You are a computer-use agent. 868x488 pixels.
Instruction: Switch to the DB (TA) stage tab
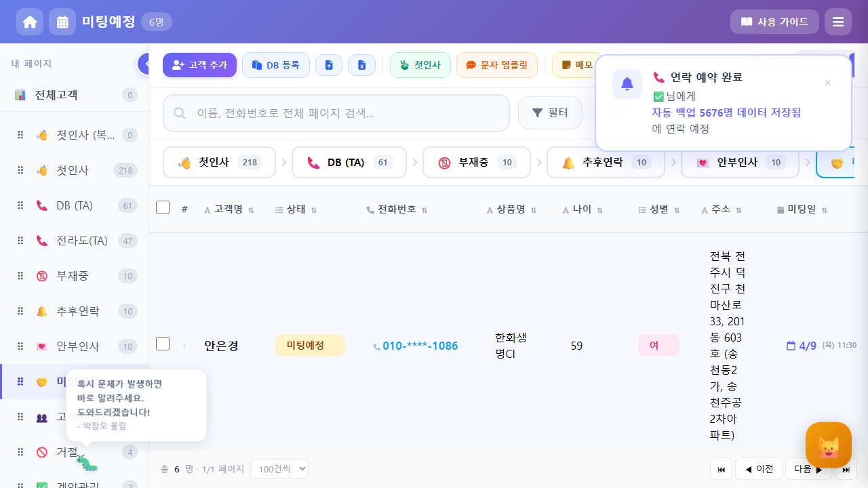349,162
